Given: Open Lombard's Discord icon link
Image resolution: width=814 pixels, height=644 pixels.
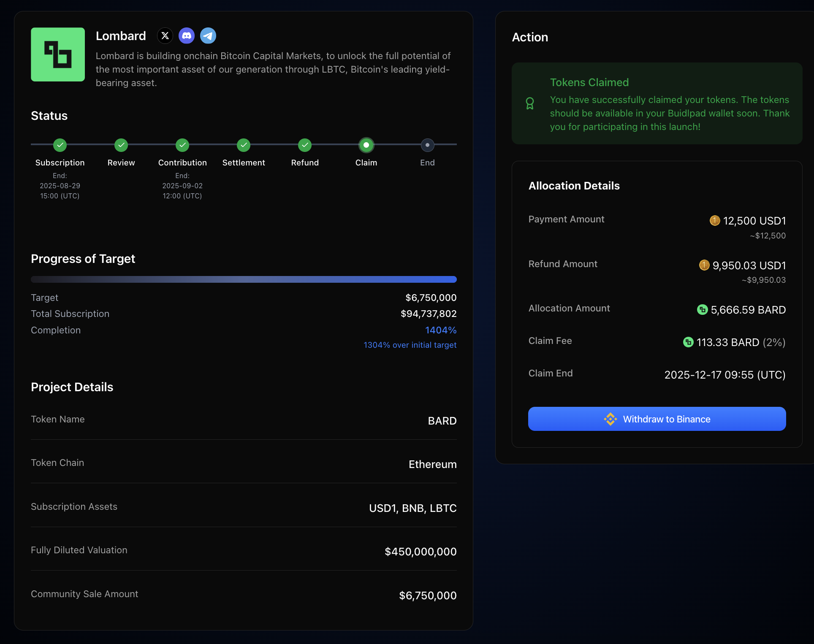Looking at the screenshot, I should point(187,36).
